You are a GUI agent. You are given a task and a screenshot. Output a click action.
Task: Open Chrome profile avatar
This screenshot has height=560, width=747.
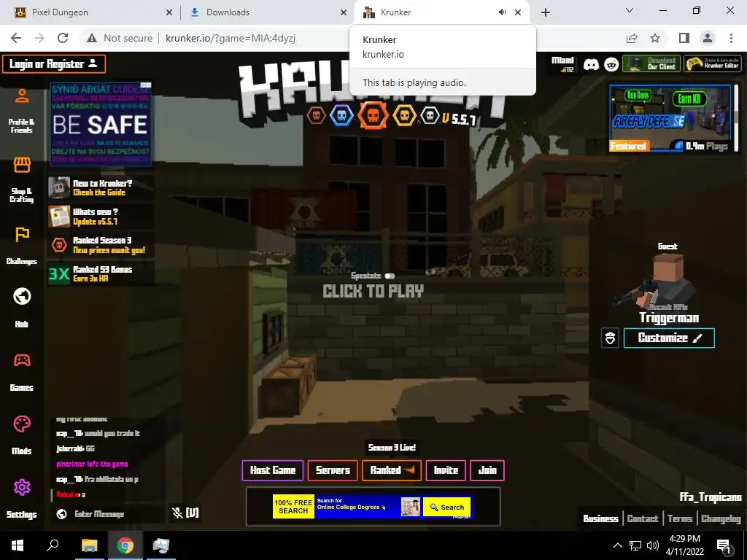point(708,38)
